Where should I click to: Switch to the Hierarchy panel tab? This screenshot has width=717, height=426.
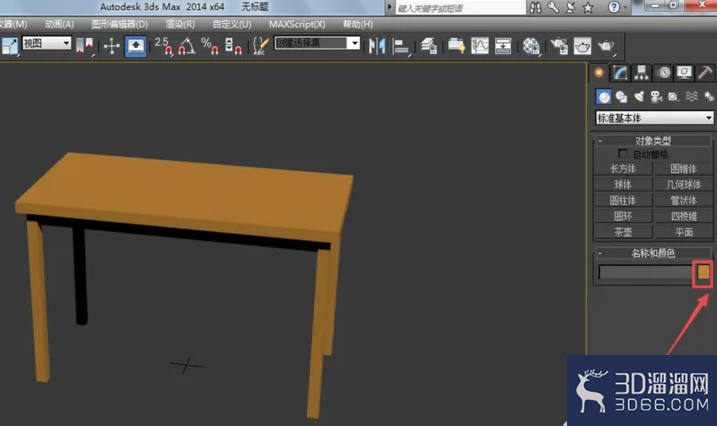(x=641, y=73)
